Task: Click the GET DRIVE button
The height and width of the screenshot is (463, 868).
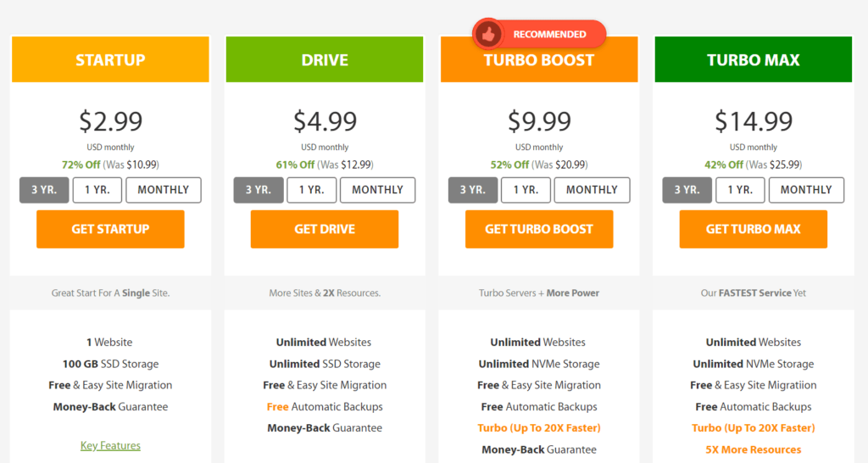Action: coord(325,229)
